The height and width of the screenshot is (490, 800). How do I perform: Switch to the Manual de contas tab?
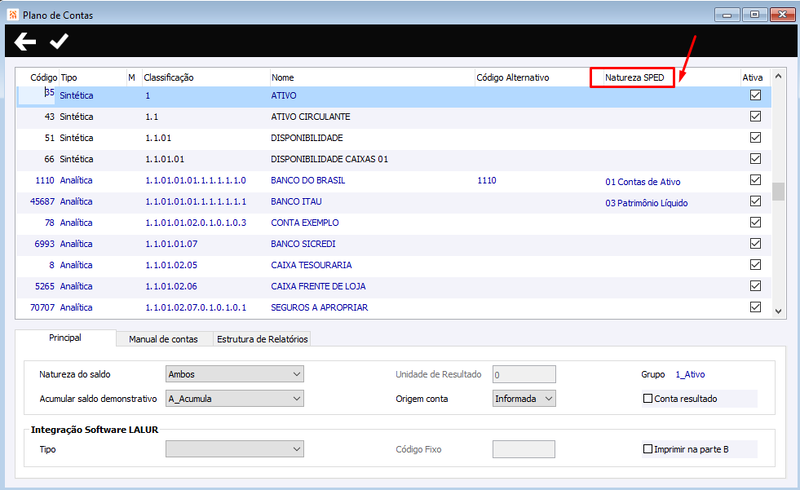pos(163,339)
